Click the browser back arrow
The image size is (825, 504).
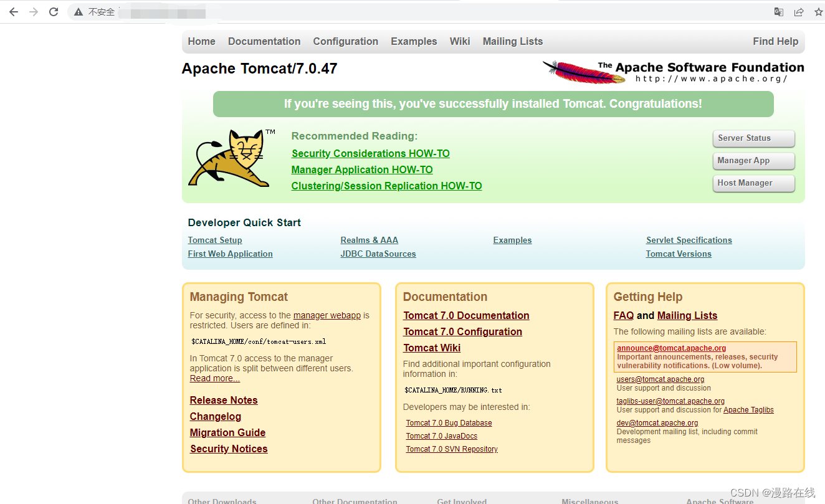pos(14,12)
